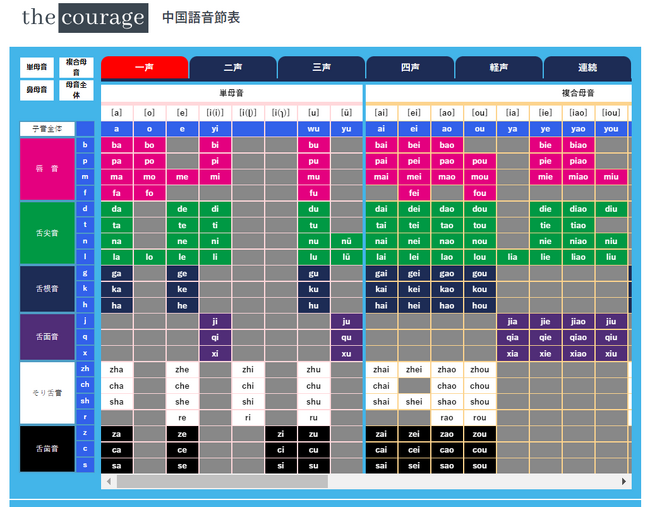Click the horizontal scrollbar left arrow
This screenshot has width=650, height=507.
coord(108,482)
